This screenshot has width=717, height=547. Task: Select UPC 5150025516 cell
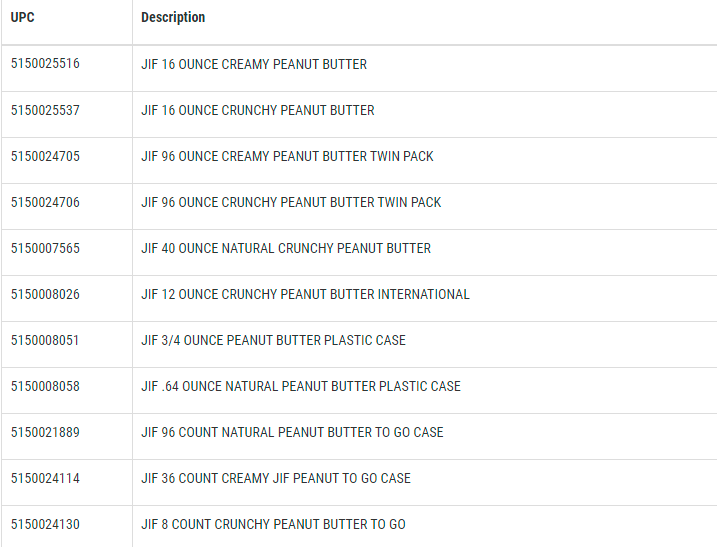pos(45,64)
